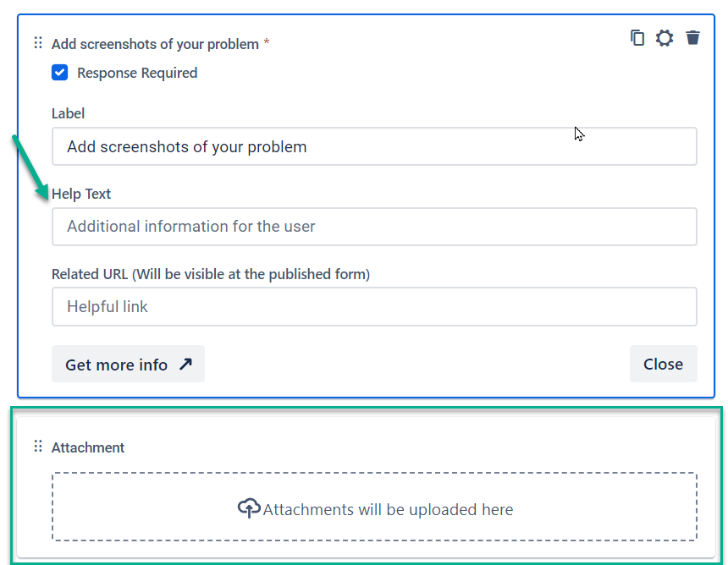This screenshot has width=728, height=565.
Task: Open field settings gear icon
Action: click(x=665, y=37)
